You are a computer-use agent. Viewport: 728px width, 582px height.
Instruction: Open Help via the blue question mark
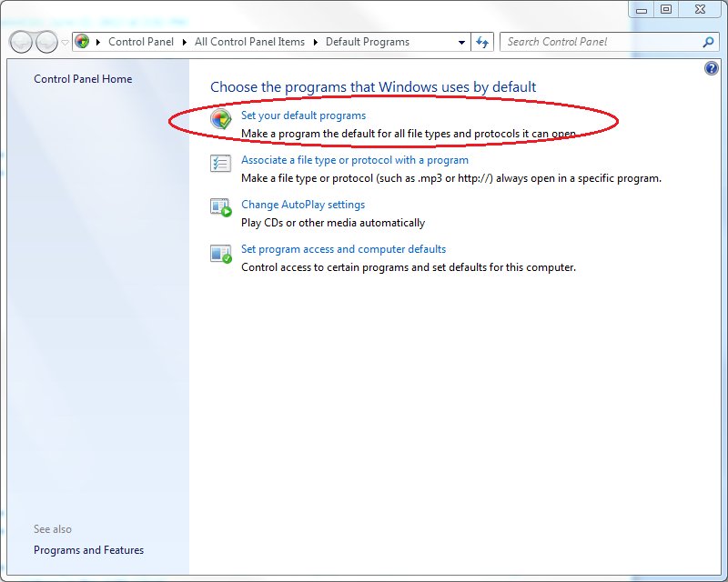tap(711, 69)
